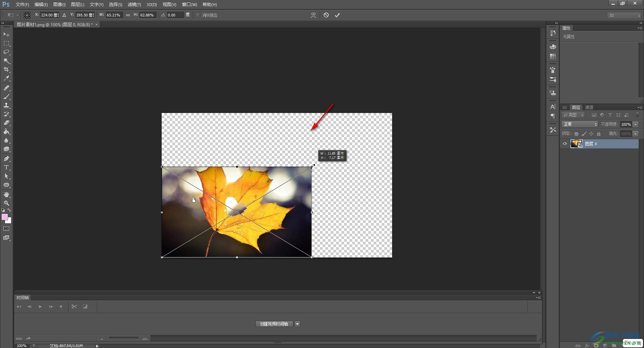The width and height of the screenshot is (644, 348).
Task: Open the Properties panel flyout menu
Action: (x=640, y=28)
